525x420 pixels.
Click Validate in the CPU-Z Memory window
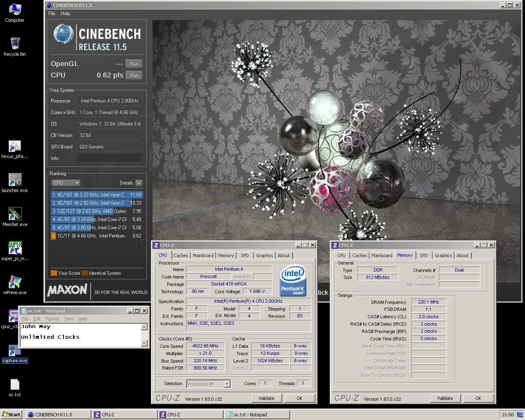point(445,398)
